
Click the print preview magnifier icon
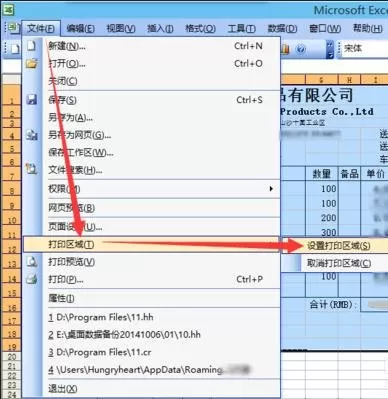32,261
